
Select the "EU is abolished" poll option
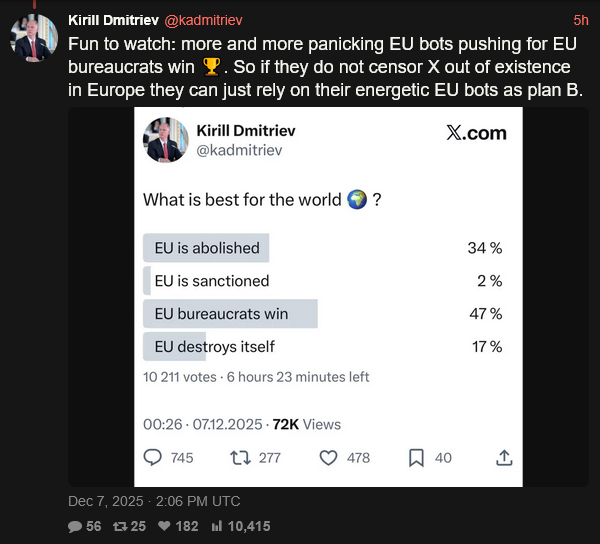(207, 248)
